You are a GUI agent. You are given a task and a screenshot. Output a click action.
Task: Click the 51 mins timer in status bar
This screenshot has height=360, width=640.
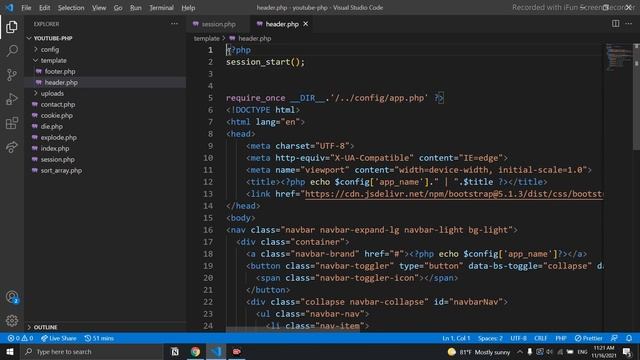99,338
